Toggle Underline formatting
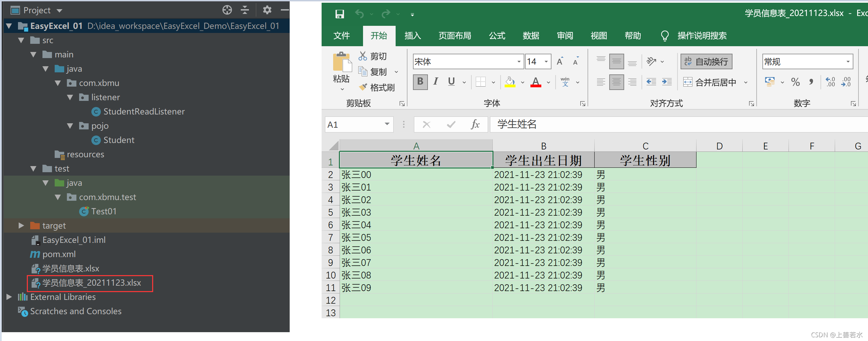 [x=451, y=82]
